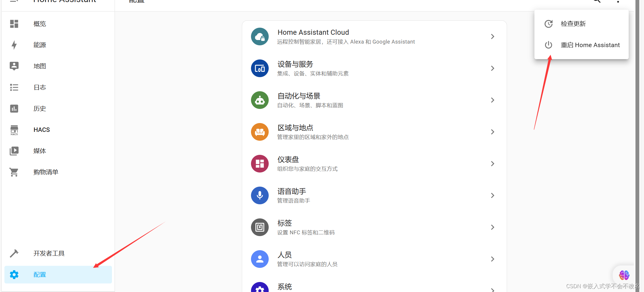
Task: Click the History bar-chart icon
Action: (14, 109)
